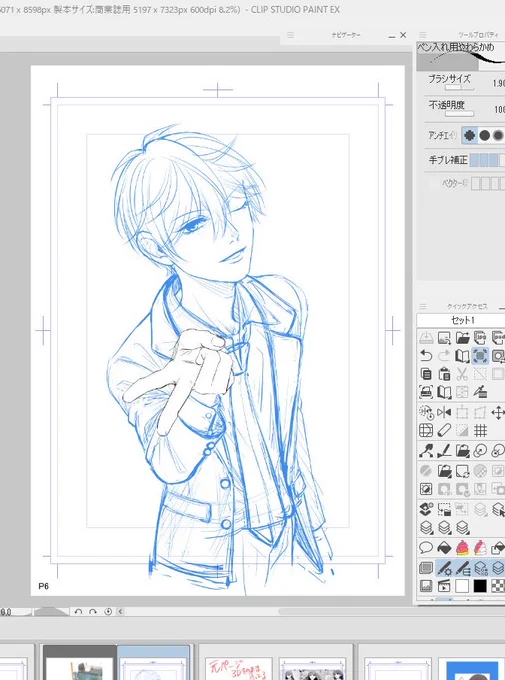Click the fill with layer reference icon
Viewport: 505px width, 680px height.
498,548
